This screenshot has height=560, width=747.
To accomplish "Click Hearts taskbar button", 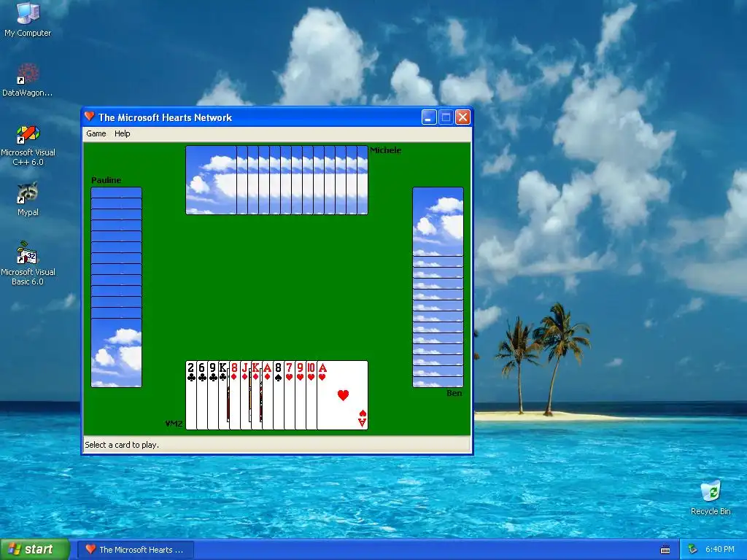I will pos(136,550).
